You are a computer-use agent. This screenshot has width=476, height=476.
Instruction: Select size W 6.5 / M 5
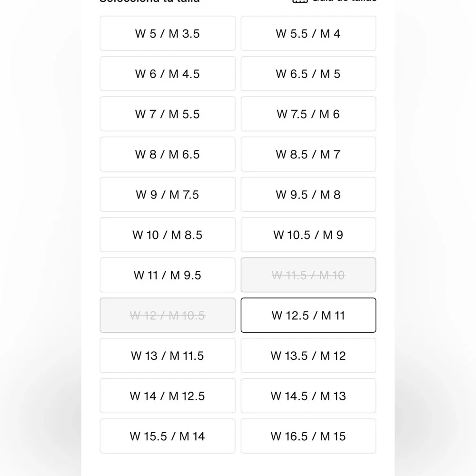coord(308,74)
